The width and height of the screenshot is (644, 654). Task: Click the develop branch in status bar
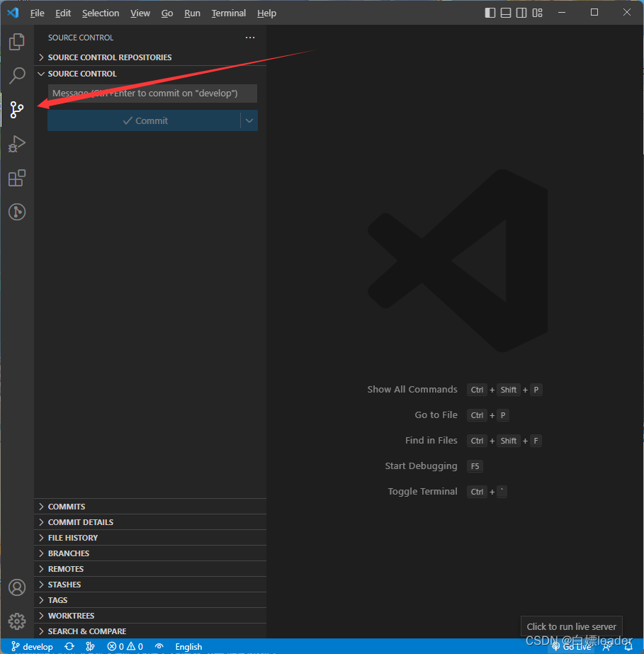[32, 646]
